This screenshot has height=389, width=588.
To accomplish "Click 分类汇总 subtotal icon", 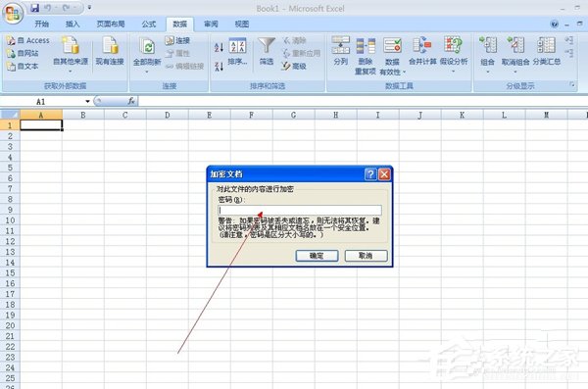I will click(x=547, y=51).
